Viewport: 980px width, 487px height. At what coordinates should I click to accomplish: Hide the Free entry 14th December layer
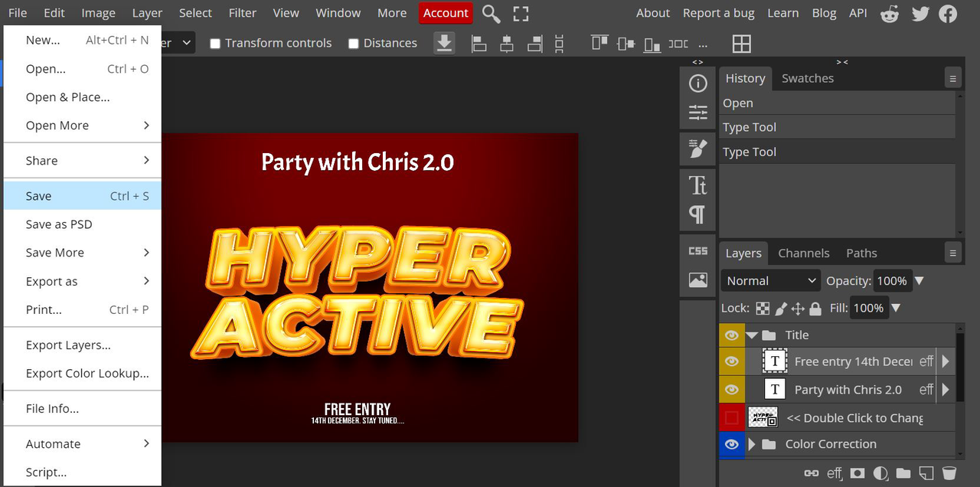[x=732, y=361]
